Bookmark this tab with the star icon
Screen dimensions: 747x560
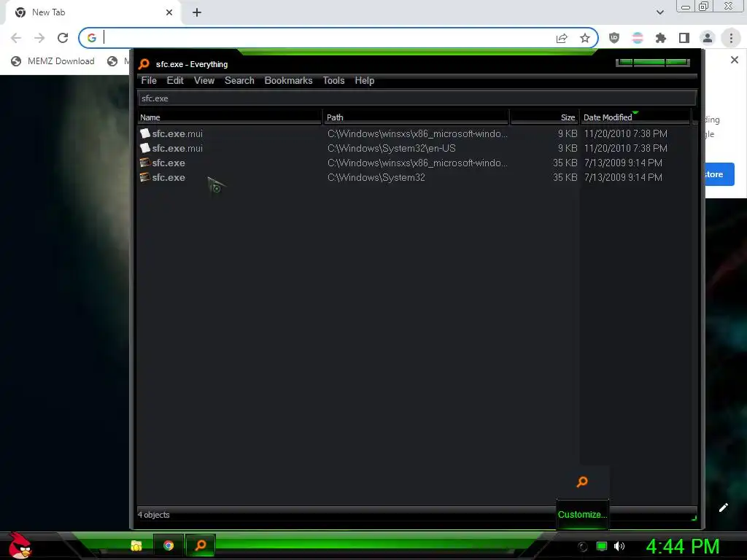coord(585,38)
